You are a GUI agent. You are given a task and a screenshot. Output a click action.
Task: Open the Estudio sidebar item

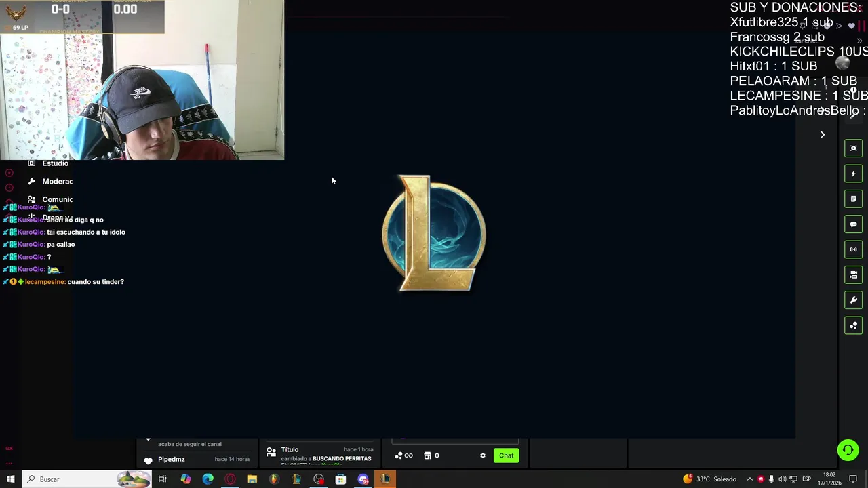49,163
